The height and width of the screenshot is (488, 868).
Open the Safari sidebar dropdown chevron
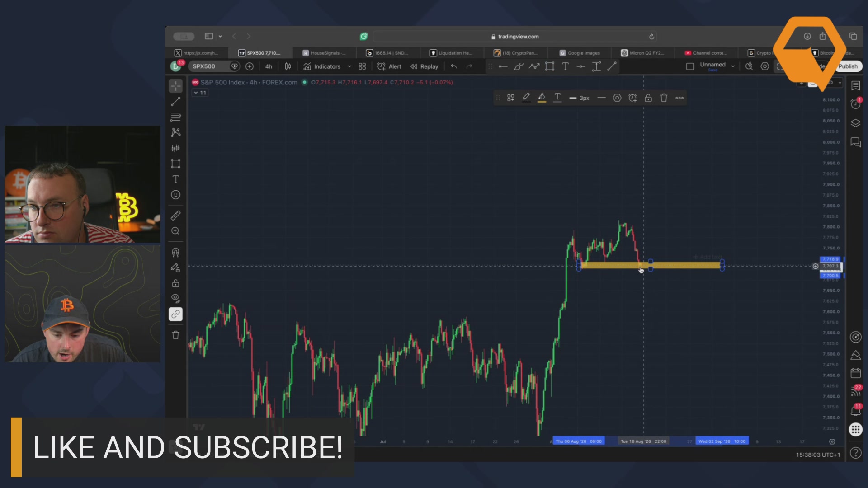(x=220, y=36)
